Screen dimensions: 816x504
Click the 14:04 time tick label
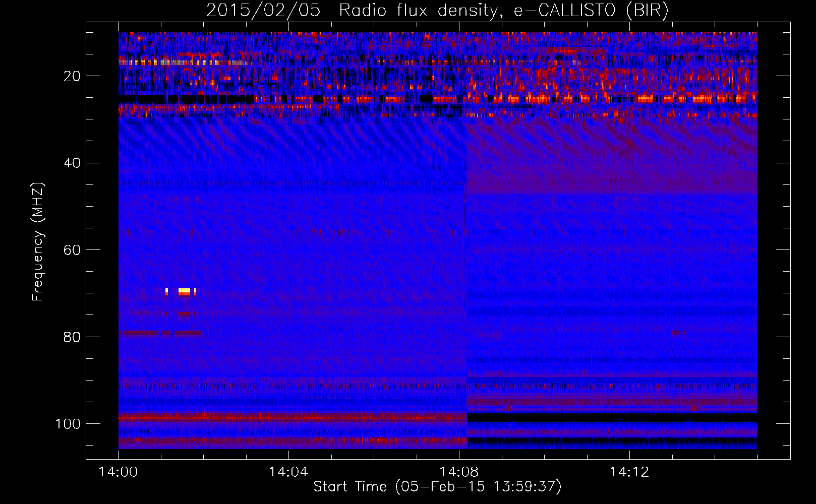(x=288, y=472)
